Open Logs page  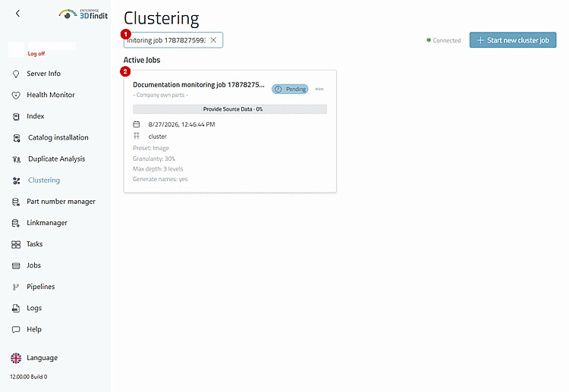point(34,309)
